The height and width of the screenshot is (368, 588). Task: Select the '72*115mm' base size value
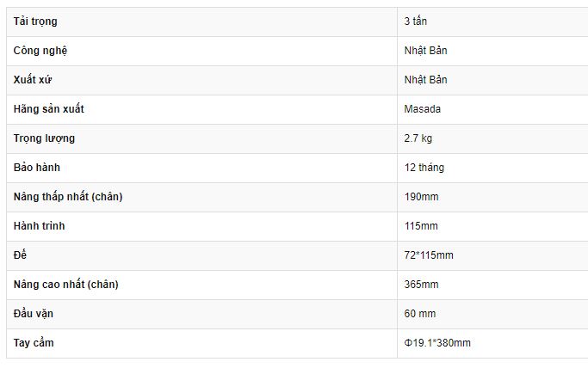(x=429, y=255)
